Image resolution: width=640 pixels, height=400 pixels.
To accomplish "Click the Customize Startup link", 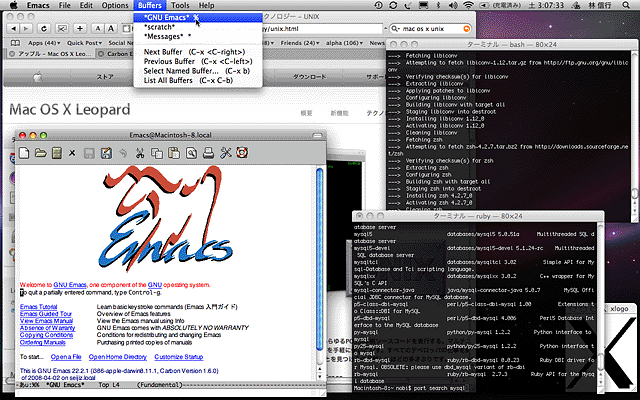I will pyautogui.click(x=179, y=357).
